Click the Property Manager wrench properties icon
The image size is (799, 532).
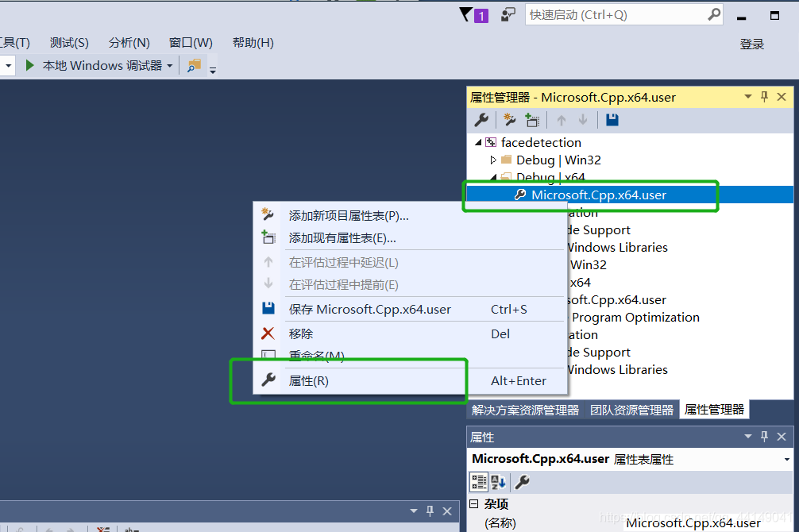point(481,120)
